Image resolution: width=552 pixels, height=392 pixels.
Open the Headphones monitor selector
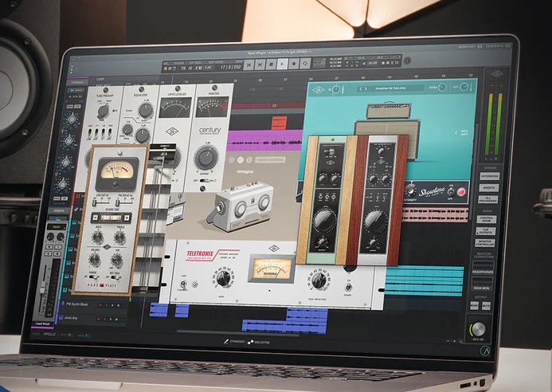point(483,272)
